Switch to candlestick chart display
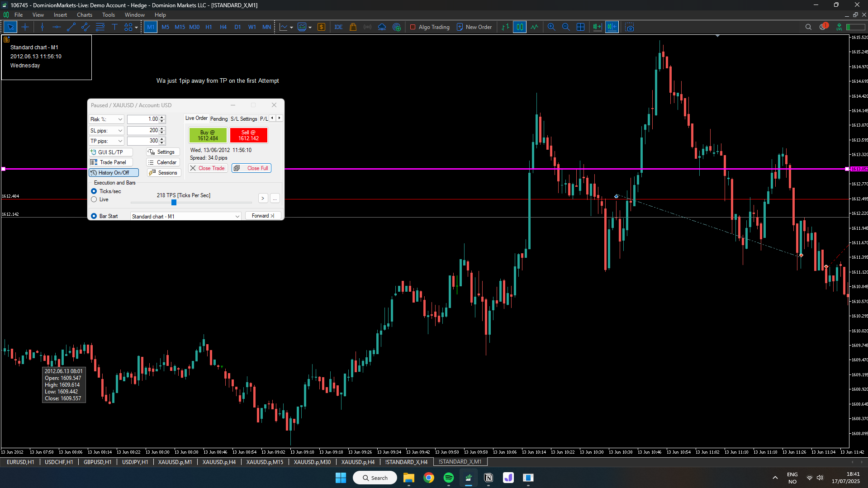This screenshot has width=868, height=488. click(x=520, y=27)
